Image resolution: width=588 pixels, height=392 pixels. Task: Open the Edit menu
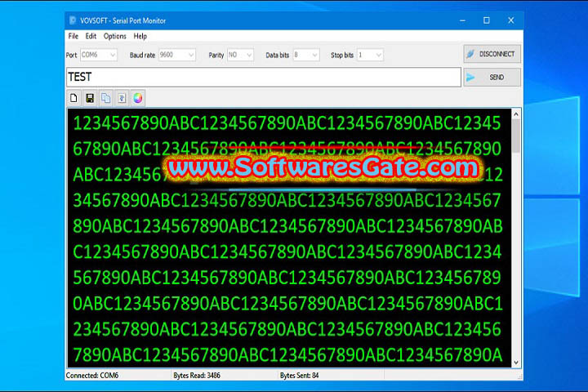coord(91,36)
